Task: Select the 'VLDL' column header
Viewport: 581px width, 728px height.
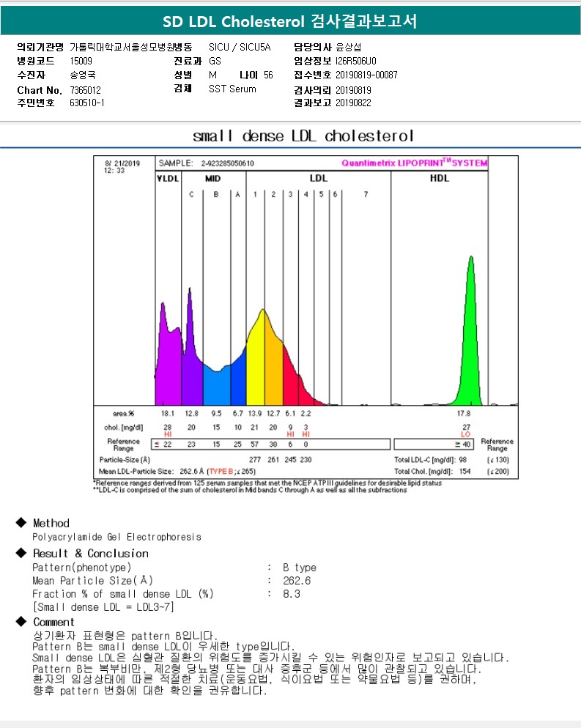Action: pos(168,178)
